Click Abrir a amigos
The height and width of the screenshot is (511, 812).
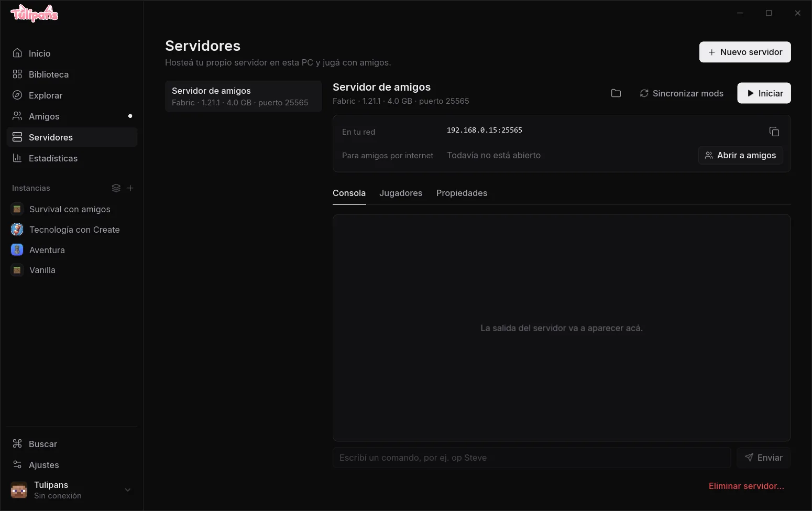click(x=741, y=155)
